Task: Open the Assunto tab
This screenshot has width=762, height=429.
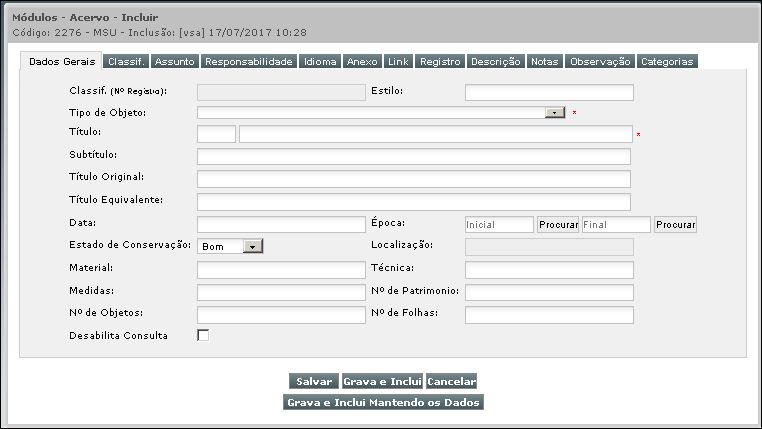Action: 175,62
